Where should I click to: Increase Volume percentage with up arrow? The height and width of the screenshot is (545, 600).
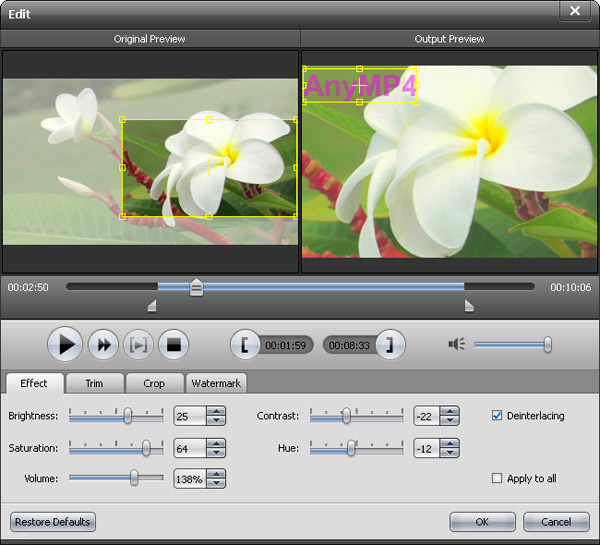click(x=216, y=474)
